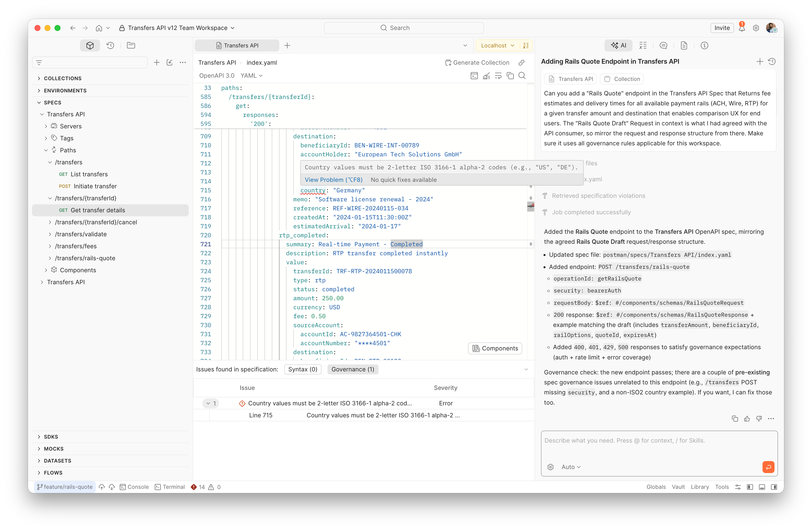Click the plus icon to create new item
812x530 pixels.
[x=156, y=63]
